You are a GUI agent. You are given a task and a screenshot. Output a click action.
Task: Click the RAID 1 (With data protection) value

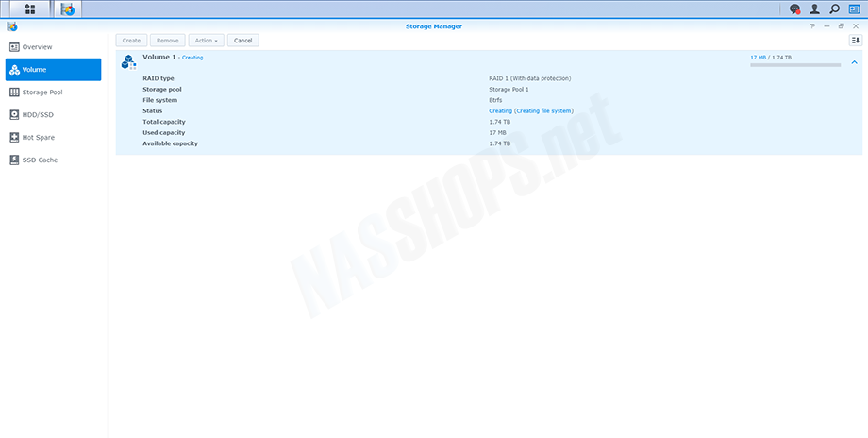click(530, 78)
